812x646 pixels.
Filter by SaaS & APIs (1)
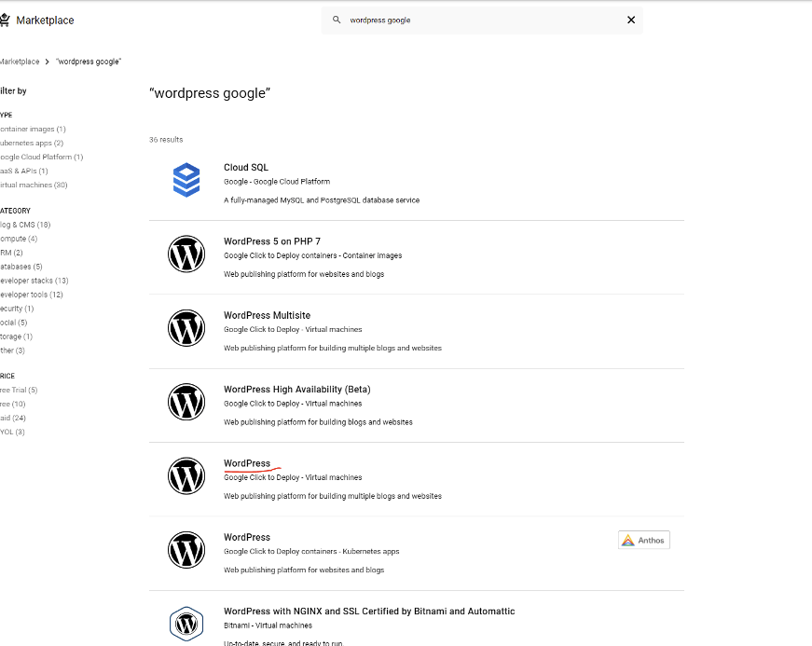coord(24,171)
